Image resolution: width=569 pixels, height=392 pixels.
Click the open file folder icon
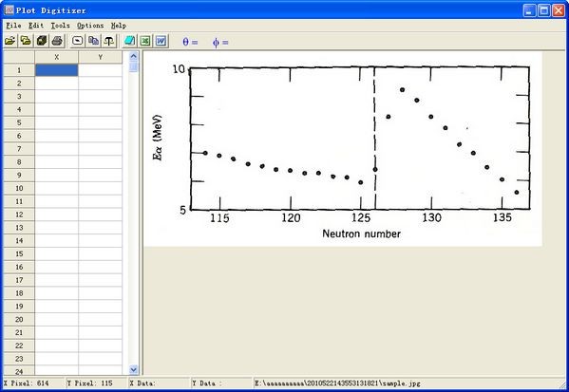[x=10, y=41]
